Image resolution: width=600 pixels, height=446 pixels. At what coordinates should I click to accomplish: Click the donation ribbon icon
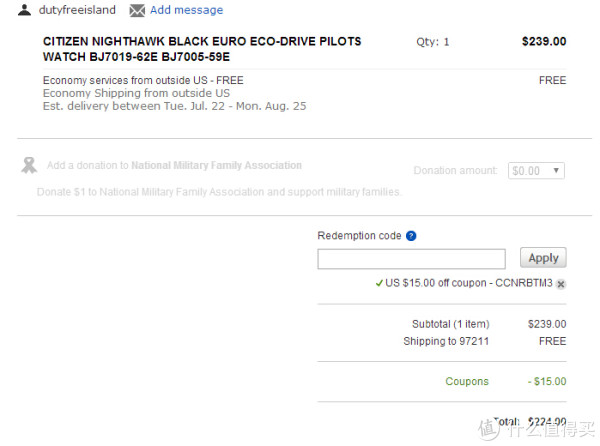(x=29, y=166)
